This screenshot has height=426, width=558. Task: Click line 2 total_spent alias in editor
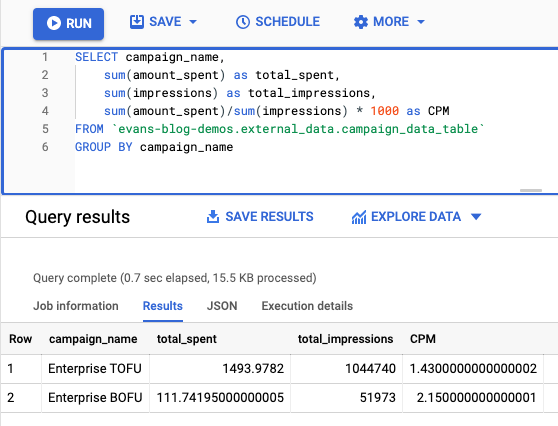tap(294, 75)
